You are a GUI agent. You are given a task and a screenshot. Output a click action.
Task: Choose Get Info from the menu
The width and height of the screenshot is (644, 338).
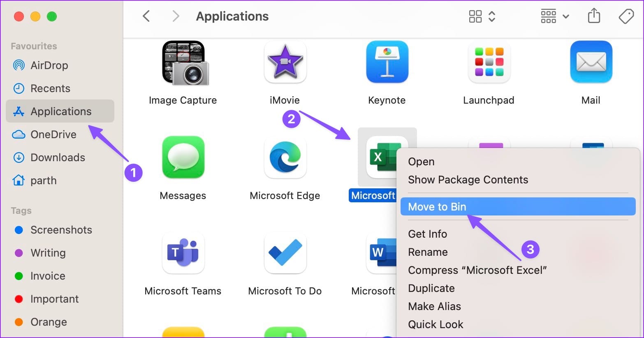coord(518,234)
